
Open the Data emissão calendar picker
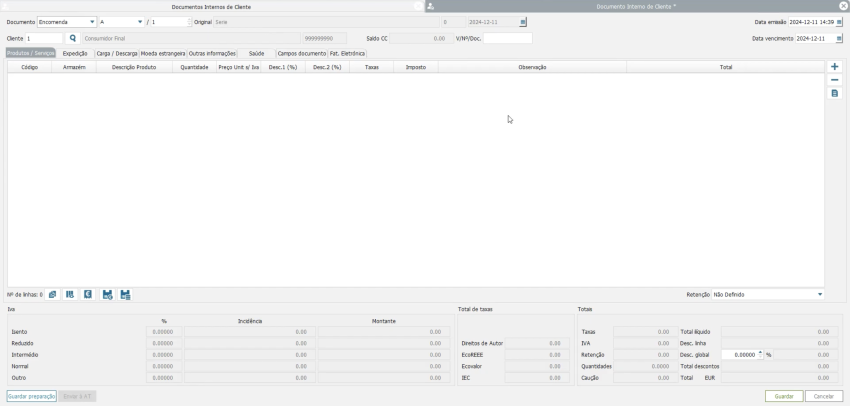(x=839, y=22)
